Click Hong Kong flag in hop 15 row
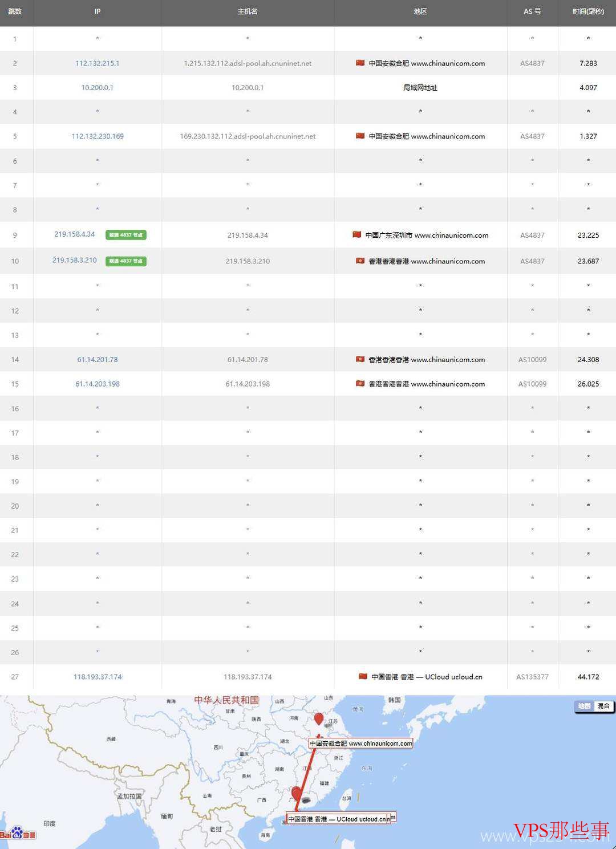Screen dimensions: 616x849 pos(360,383)
